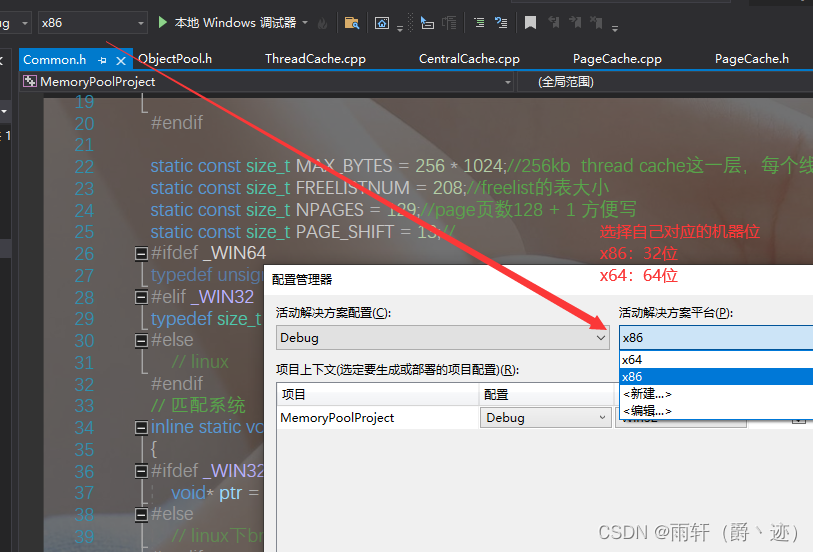This screenshot has height=552, width=813.
Task: Switch to the PageCache.cpp tab
Action: click(x=617, y=59)
